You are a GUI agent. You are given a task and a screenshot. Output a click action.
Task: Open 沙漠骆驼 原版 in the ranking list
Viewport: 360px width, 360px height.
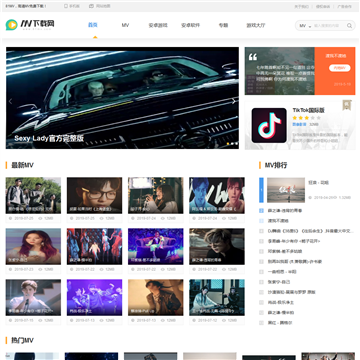[x=291, y=292]
